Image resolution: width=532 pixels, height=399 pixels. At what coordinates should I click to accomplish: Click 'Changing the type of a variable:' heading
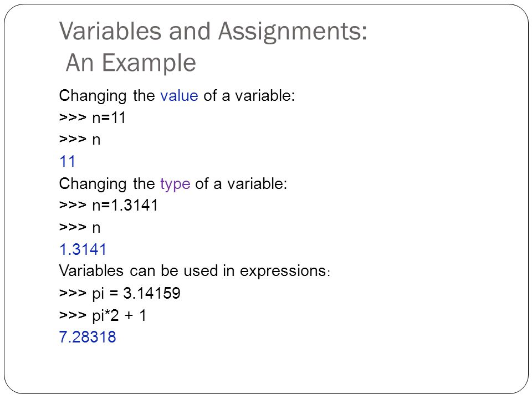tap(173, 184)
